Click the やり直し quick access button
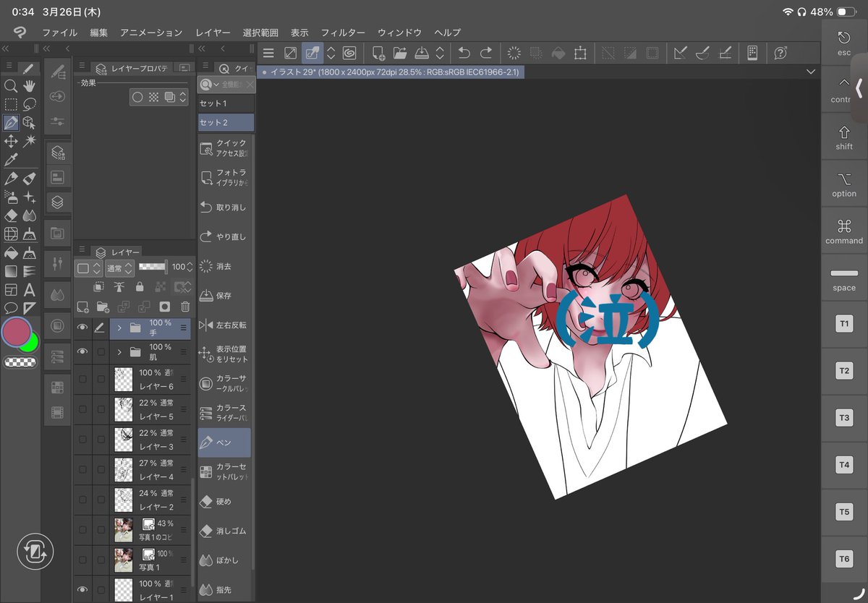The height and width of the screenshot is (603, 868). click(x=226, y=236)
